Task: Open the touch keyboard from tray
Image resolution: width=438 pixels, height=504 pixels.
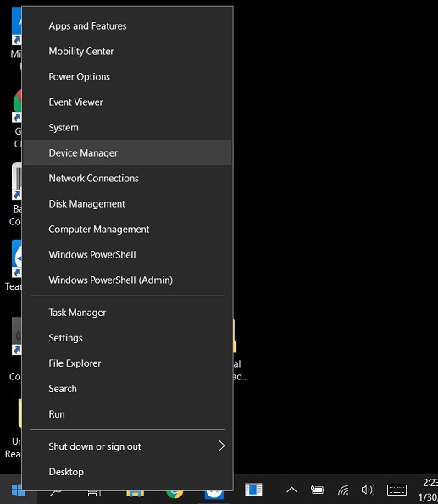Action: click(396, 490)
